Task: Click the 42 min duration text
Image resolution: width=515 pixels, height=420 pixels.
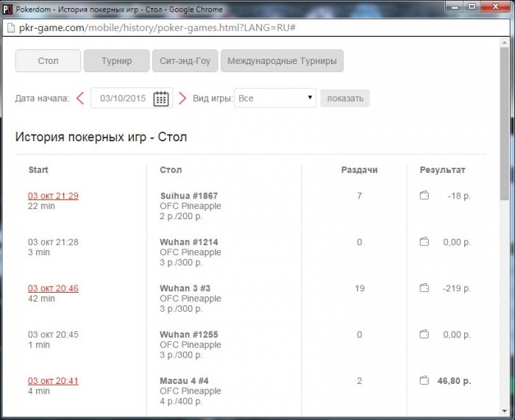Action: point(41,299)
